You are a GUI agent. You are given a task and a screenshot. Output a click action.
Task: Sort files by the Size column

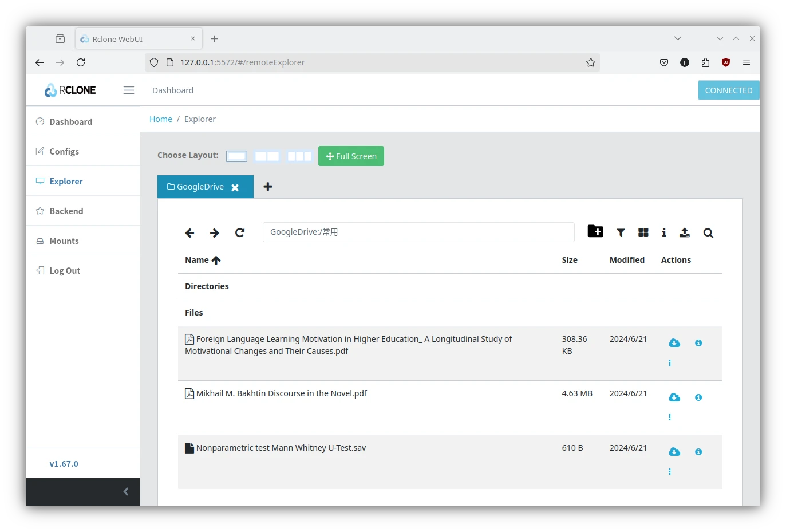pyautogui.click(x=570, y=260)
